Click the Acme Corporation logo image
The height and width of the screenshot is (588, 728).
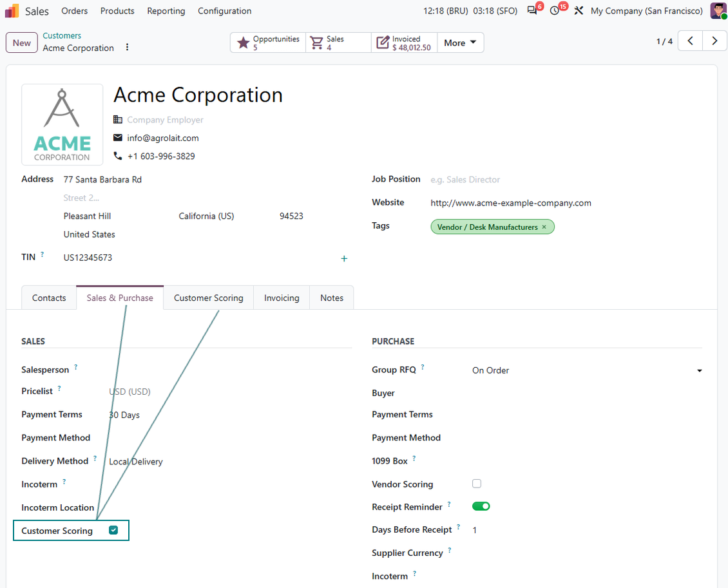point(62,124)
